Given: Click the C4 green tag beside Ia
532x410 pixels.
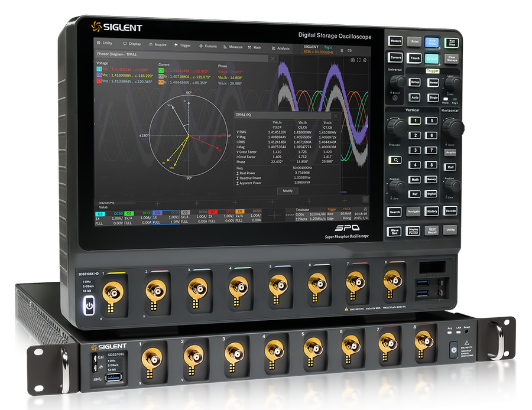Looking at the screenshot, I should point(161,70).
